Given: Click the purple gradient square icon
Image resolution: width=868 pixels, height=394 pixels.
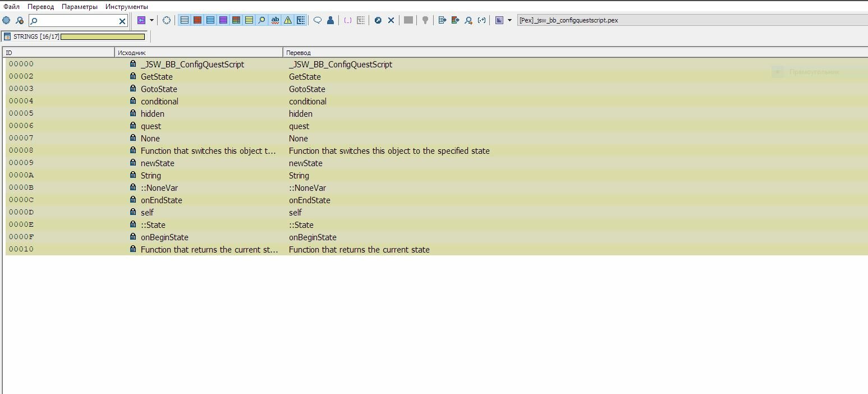Looking at the screenshot, I should pos(499,20).
